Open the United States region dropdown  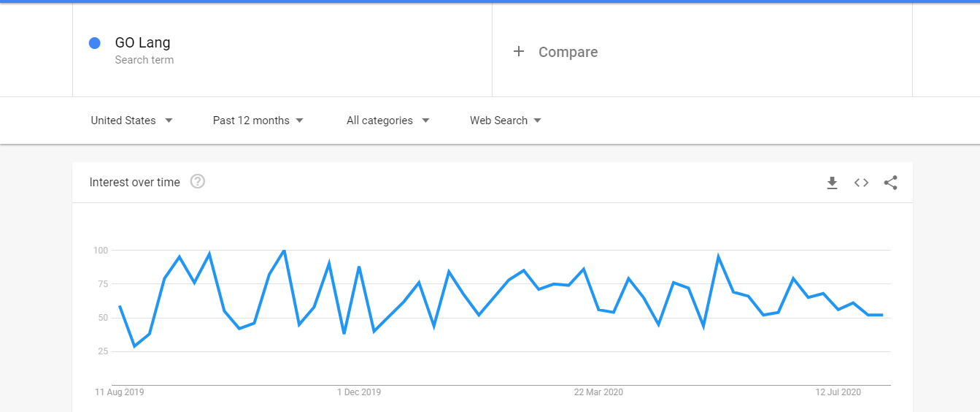[131, 121]
